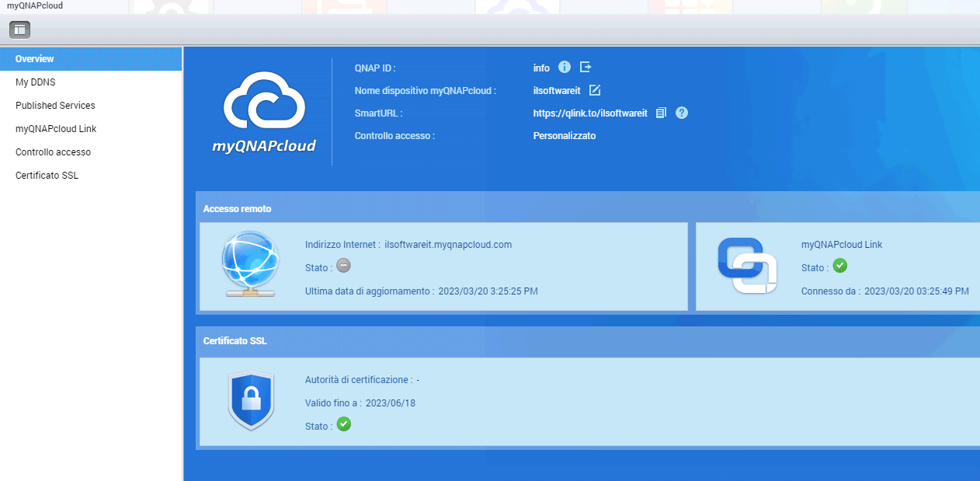This screenshot has width=980, height=481.
Task: Click the device name ilsoftwareit
Action: 557,91
